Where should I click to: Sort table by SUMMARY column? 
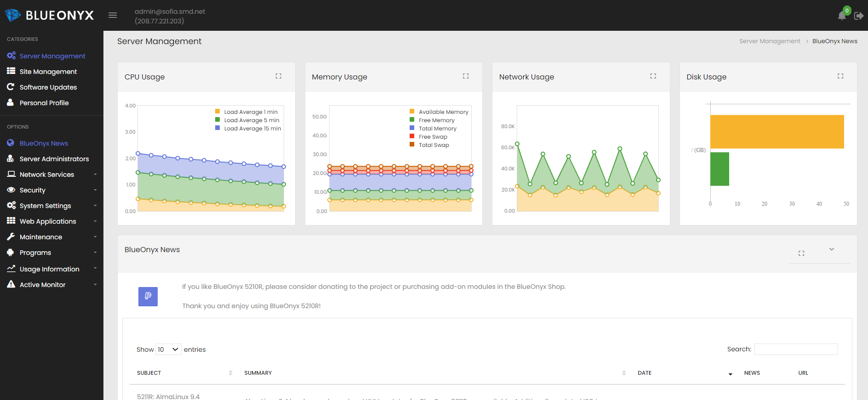(434, 373)
